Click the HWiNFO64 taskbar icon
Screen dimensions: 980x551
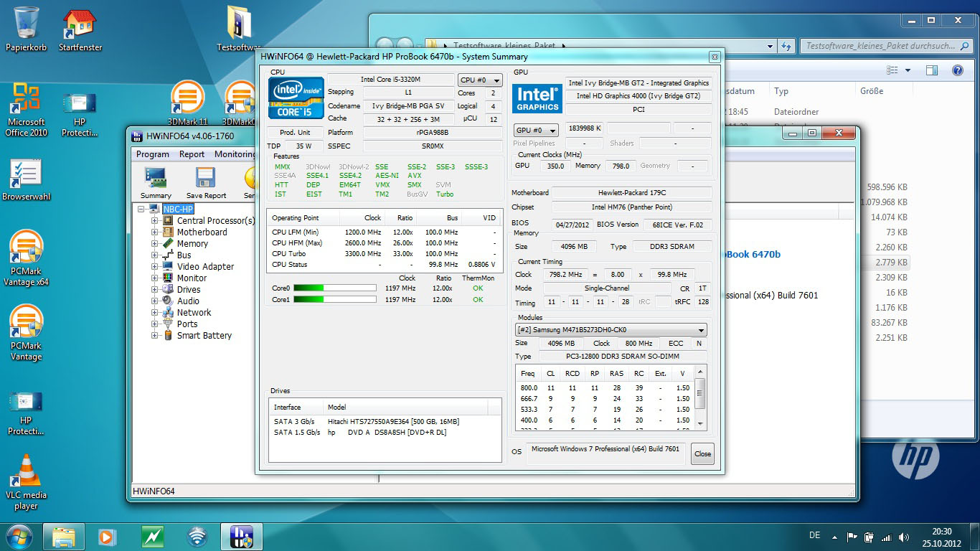click(241, 536)
